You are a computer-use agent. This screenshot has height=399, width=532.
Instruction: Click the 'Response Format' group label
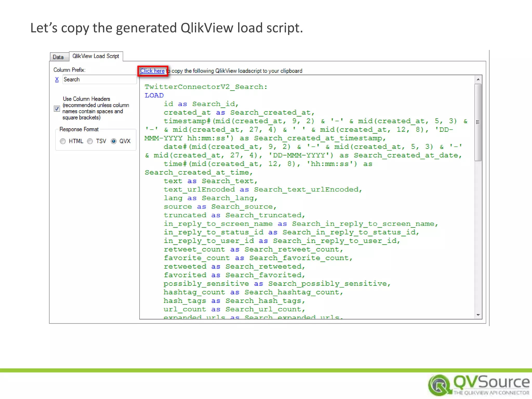79,129
